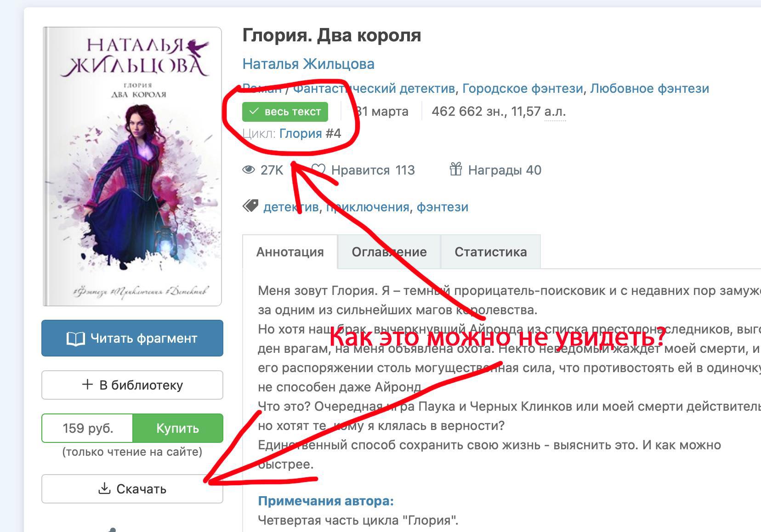Open author link Наталья Жильцова
Screen dimensions: 761x532
308,64
